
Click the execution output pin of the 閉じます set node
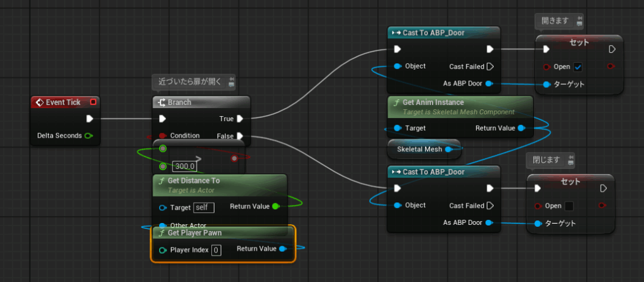pos(603,188)
